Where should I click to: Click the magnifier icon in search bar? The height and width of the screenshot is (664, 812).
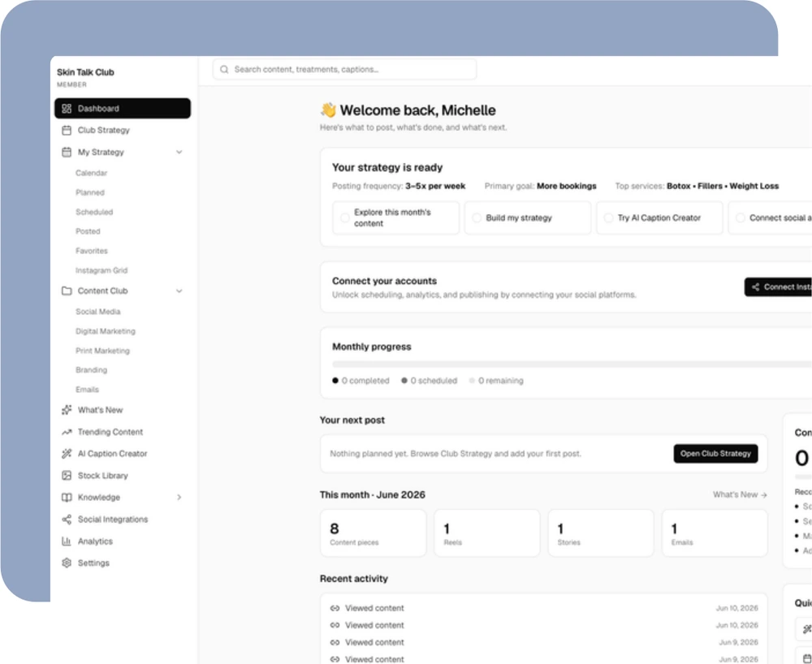click(224, 69)
